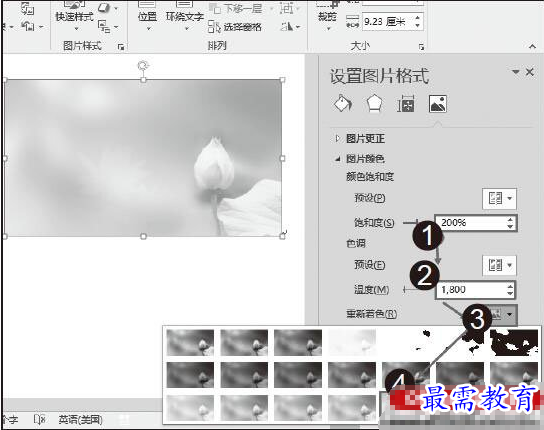Click the Align objects ribbon icon
Image resolution: width=544 pixels, height=430 pixels.
point(287,8)
